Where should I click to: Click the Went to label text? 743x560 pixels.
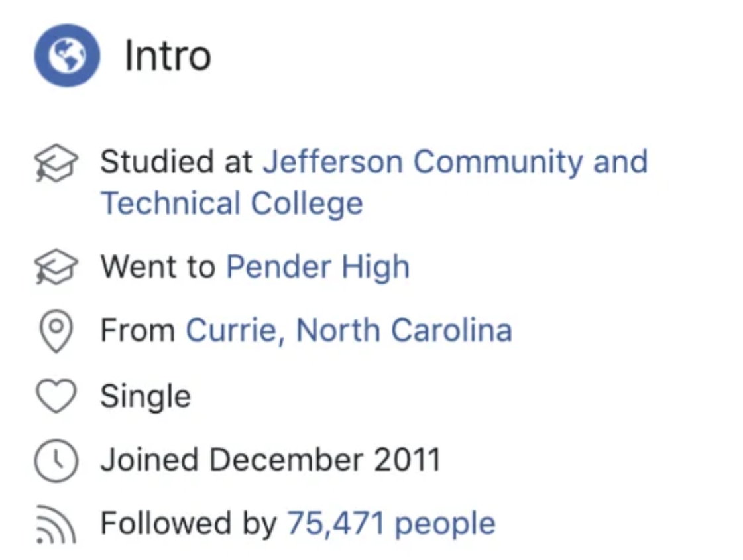tap(158, 266)
